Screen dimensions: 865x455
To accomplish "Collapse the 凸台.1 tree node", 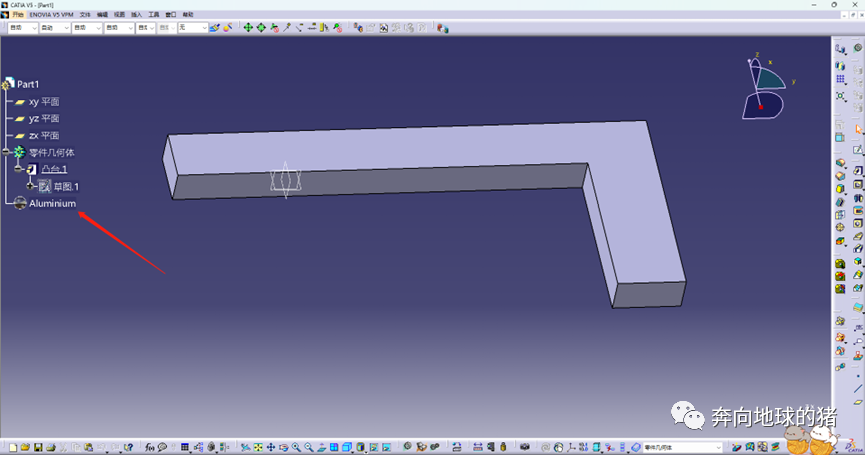I will click(x=18, y=169).
